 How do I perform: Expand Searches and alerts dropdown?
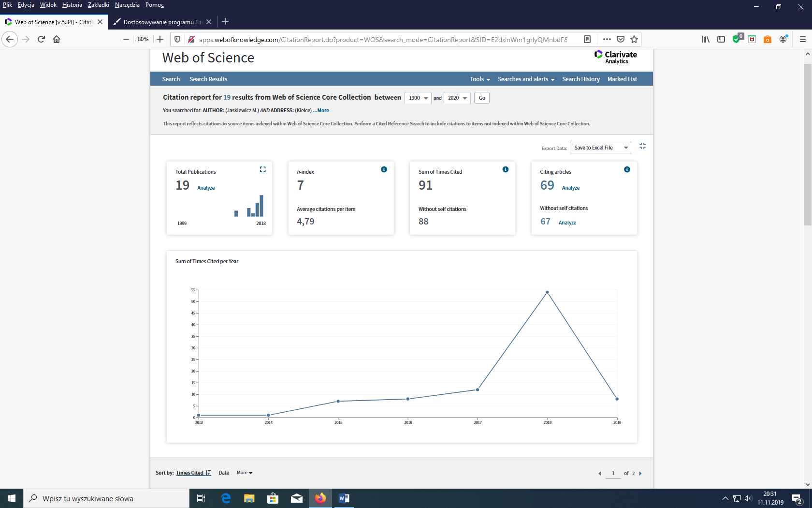[x=526, y=79]
